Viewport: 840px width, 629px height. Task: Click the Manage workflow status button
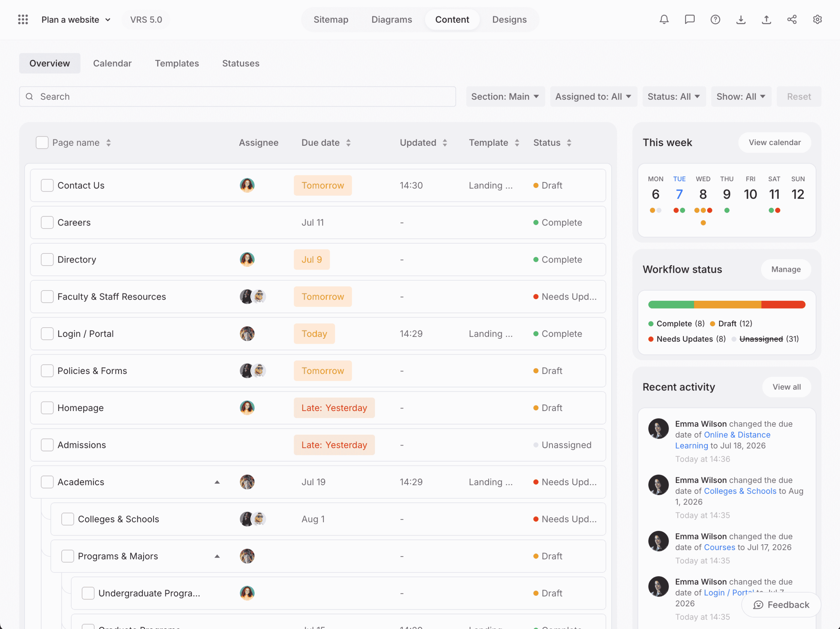[786, 269]
